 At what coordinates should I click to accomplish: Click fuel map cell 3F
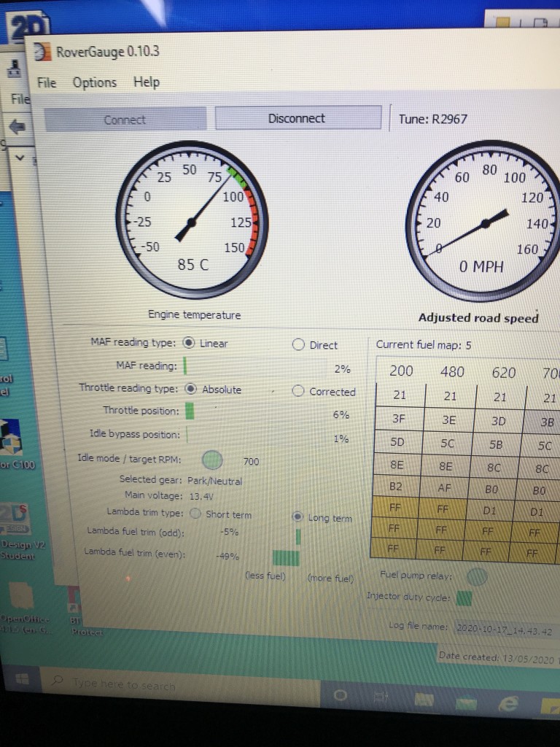399,418
